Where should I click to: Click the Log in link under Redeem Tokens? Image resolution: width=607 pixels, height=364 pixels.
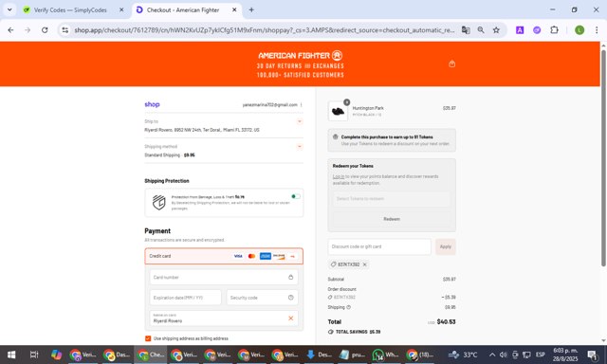(339, 176)
